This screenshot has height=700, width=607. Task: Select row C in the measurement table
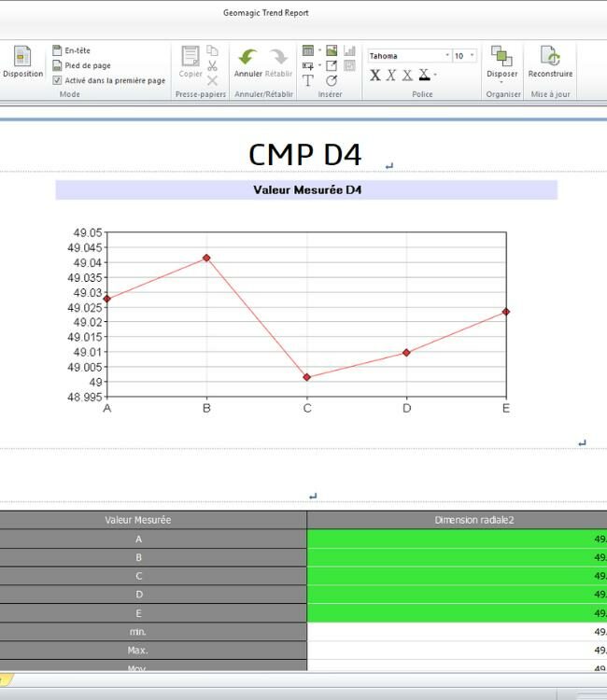(x=138, y=576)
